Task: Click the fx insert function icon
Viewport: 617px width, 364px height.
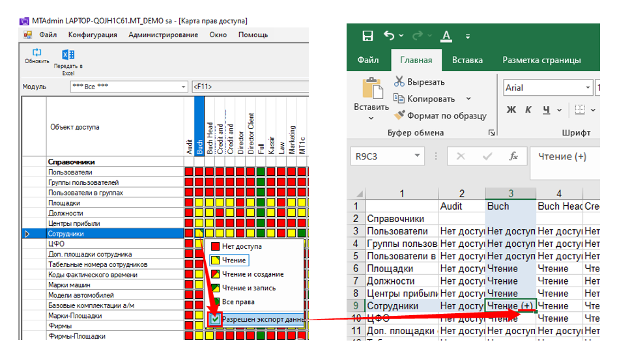Action: tap(513, 156)
